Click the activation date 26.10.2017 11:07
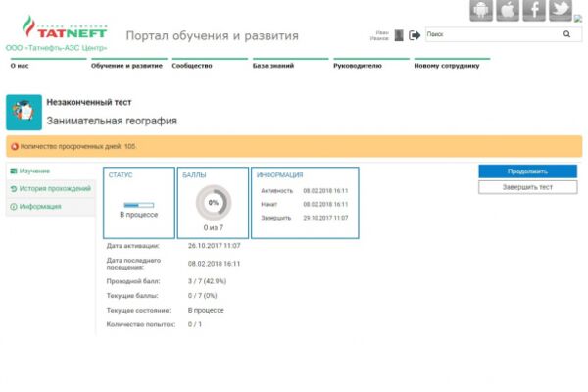The width and height of the screenshot is (588, 392). [214, 246]
